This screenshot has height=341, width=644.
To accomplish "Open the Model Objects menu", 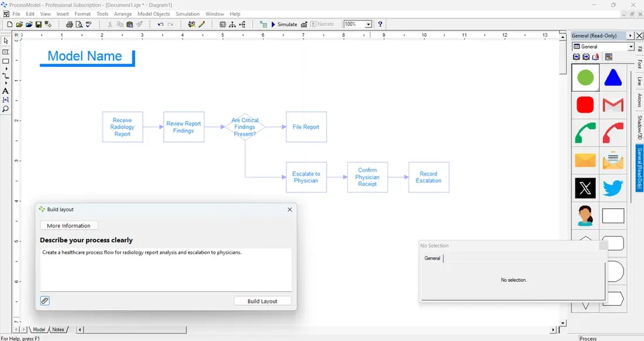I will 153,14.
